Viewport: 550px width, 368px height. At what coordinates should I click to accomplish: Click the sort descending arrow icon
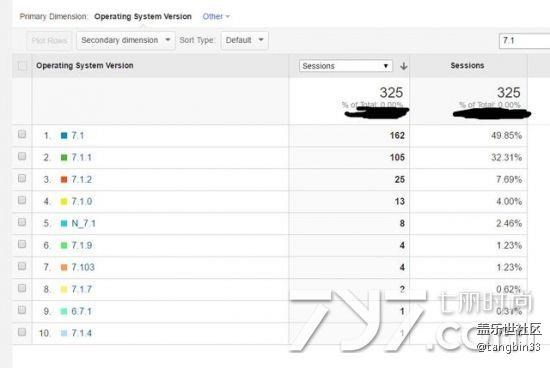[404, 66]
